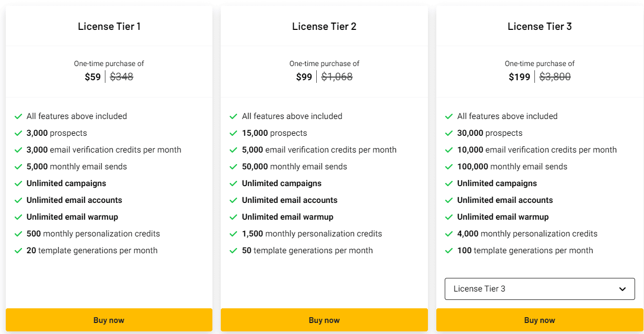Click the 3,000 prospects text
This screenshot has height=334, width=644.
[57, 133]
